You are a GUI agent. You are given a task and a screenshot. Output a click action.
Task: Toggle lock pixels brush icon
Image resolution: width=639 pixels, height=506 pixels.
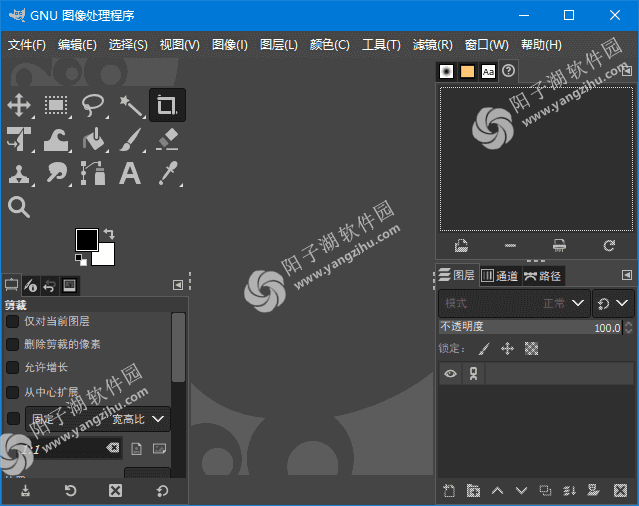point(484,349)
